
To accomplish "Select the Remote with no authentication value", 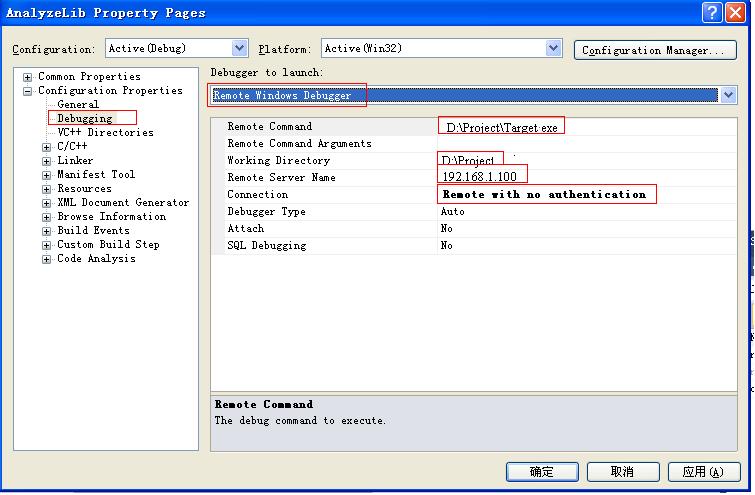I will tap(544, 194).
